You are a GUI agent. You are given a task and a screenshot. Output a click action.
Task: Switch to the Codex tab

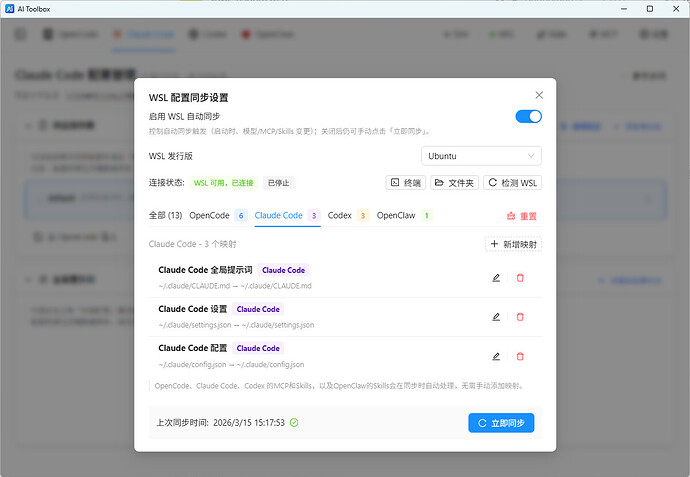(x=348, y=216)
